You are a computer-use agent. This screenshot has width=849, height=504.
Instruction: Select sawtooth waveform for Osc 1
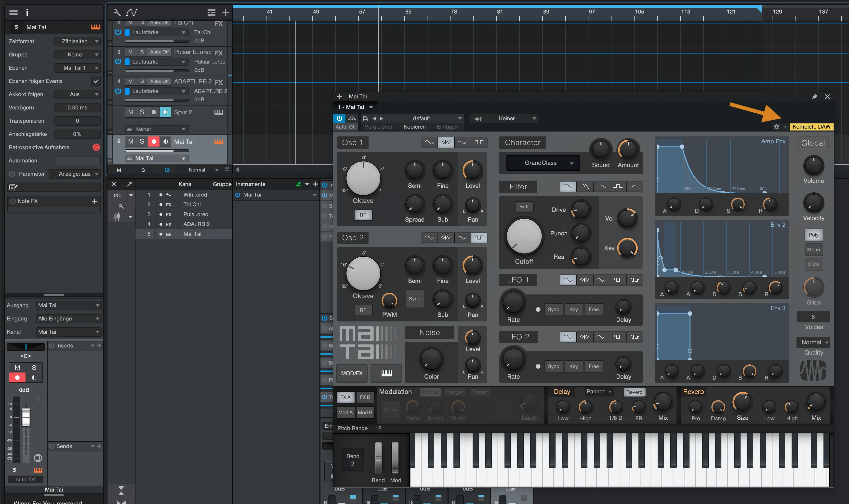click(446, 142)
